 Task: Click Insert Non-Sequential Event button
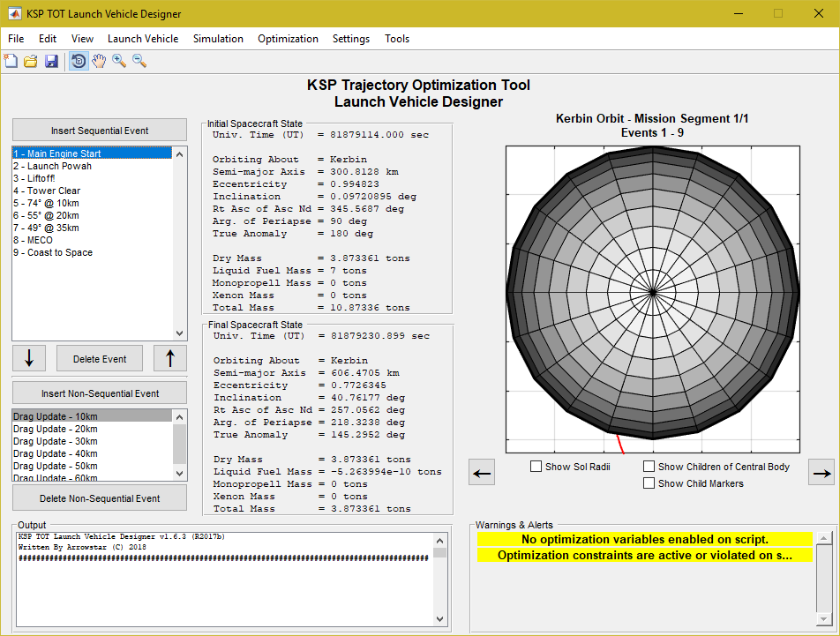coord(100,393)
